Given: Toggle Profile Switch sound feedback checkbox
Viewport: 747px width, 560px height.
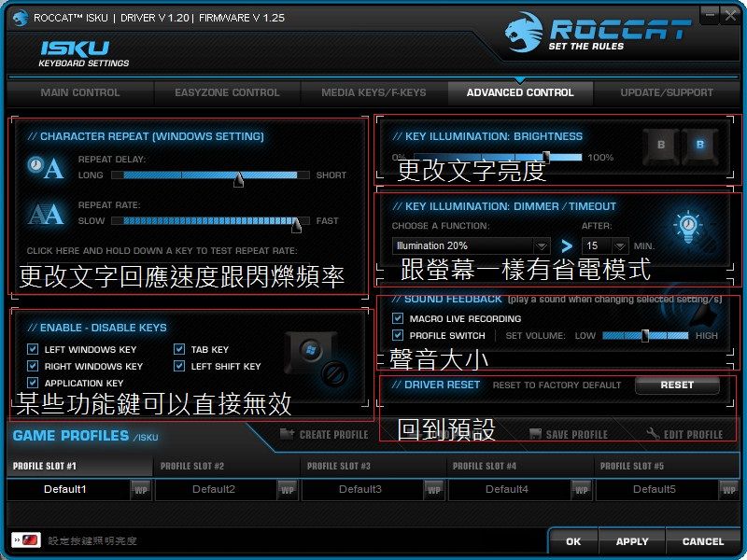Looking at the screenshot, I should point(398,335).
